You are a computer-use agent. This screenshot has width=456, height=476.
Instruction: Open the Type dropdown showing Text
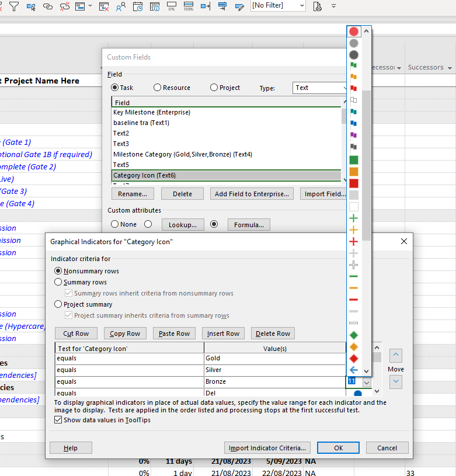319,88
